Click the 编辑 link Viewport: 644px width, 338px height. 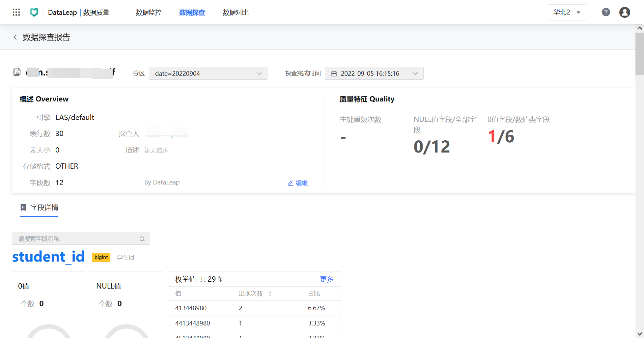pyautogui.click(x=301, y=183)
